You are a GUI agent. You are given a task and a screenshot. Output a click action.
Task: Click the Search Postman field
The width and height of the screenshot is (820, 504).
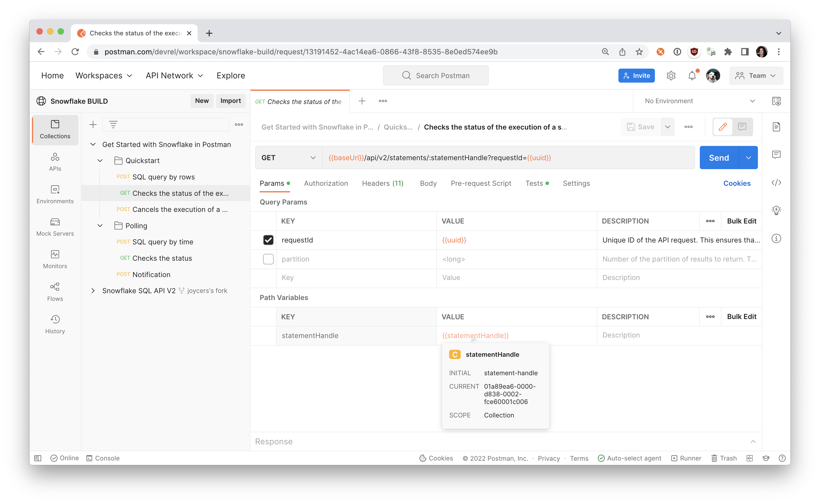[x=436, y=75]
